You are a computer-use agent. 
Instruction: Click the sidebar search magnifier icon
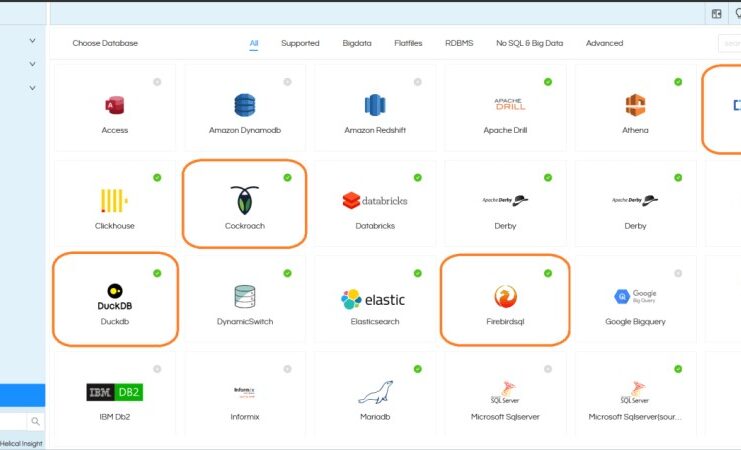[x=35, y=421]
